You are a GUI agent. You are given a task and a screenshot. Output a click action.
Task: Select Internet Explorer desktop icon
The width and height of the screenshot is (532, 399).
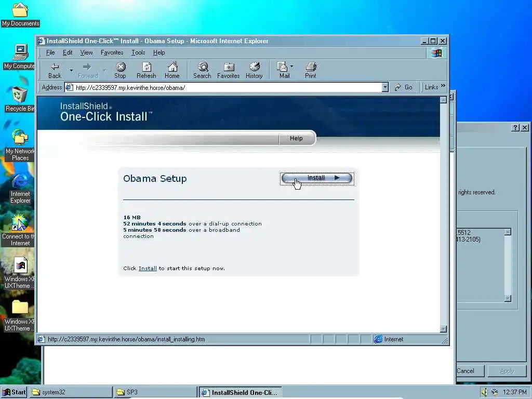point(20,188)
